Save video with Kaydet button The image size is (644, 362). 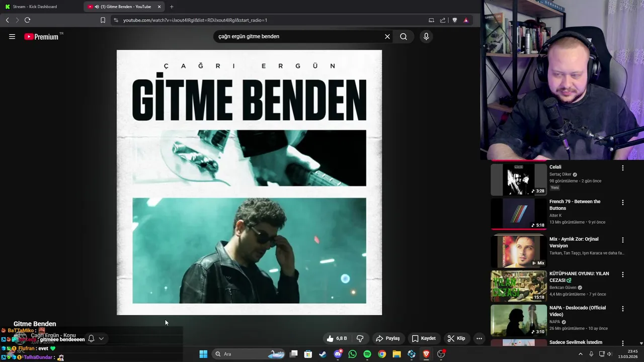pyautogui.click(x=424, y=338)
